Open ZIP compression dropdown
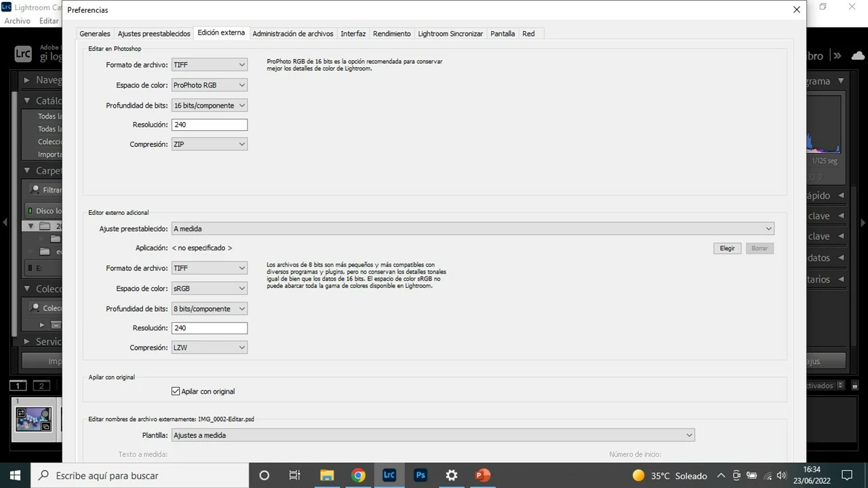Screen dimensions: 868x488 pyautogui.click(x=209, y=144)
